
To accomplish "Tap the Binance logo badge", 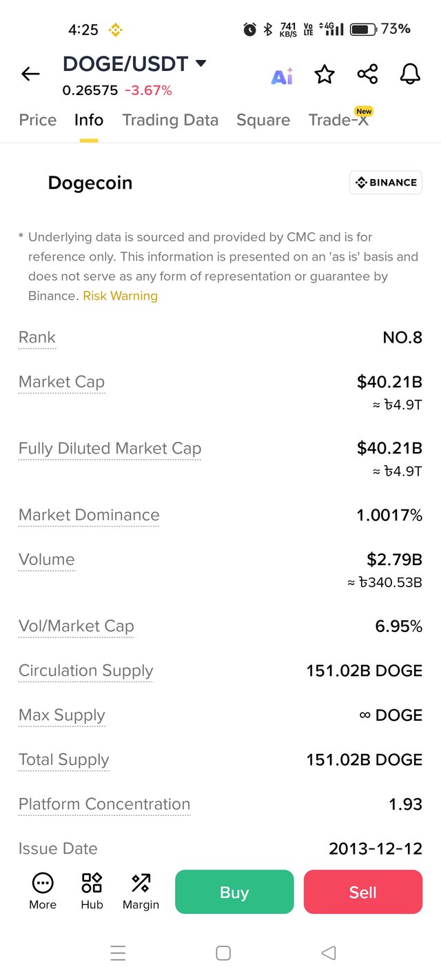I will 386,183.
